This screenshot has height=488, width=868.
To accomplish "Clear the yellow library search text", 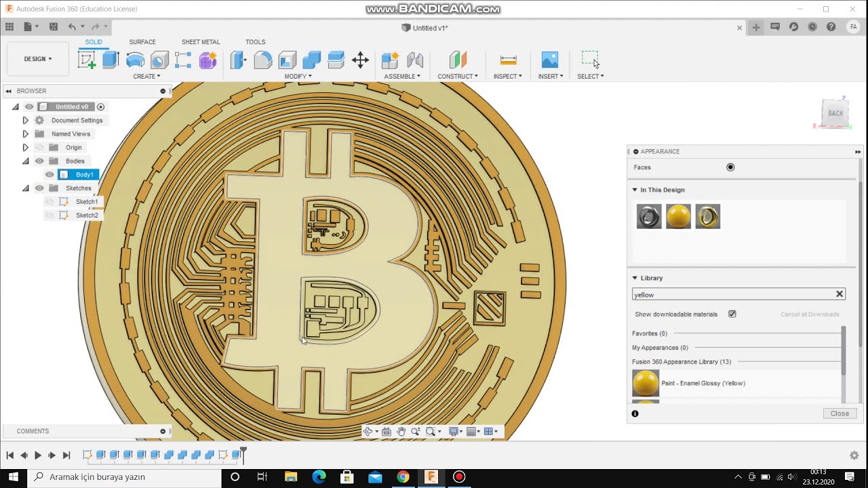I will coord(840,294).
